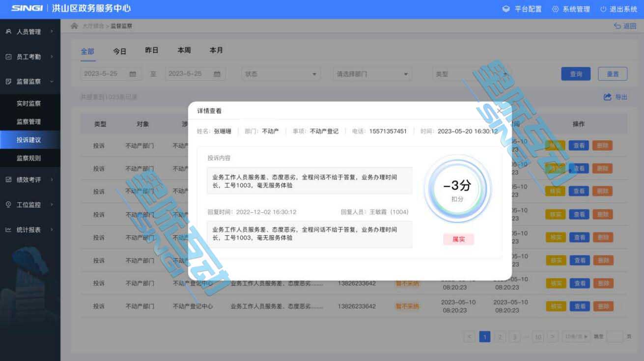Screen dimensions: 644x361
Task: Click the 退出系统 text label
Action: coord(623,9)
